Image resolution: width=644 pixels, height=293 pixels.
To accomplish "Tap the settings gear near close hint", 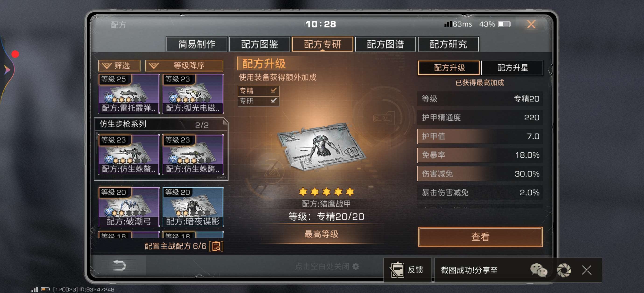I will [x=356, y=266].
